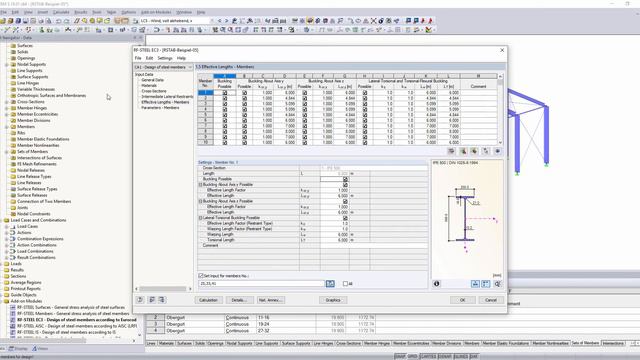640x360 pixels.
Task: Check the All checkbox
Action: coord(345,284)
